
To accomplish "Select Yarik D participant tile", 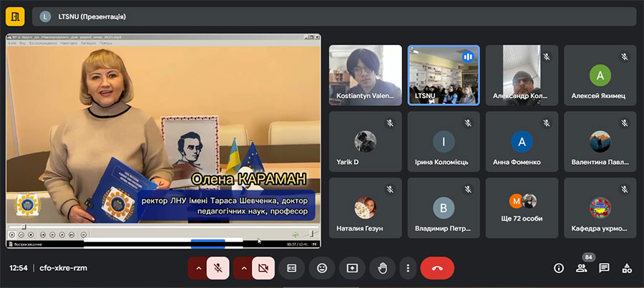I will 366,142.
